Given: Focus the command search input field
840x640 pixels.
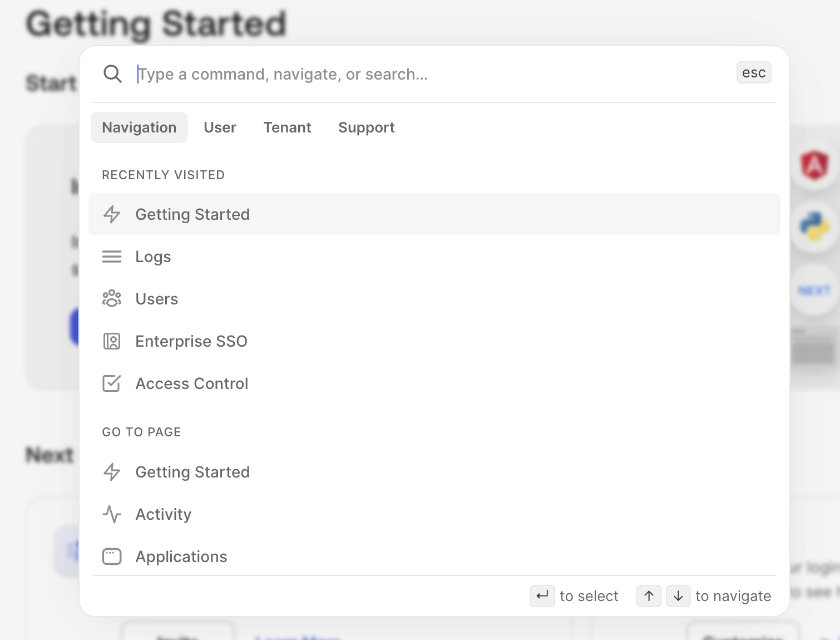Looking at the screenshot, I should coord(434,74).
